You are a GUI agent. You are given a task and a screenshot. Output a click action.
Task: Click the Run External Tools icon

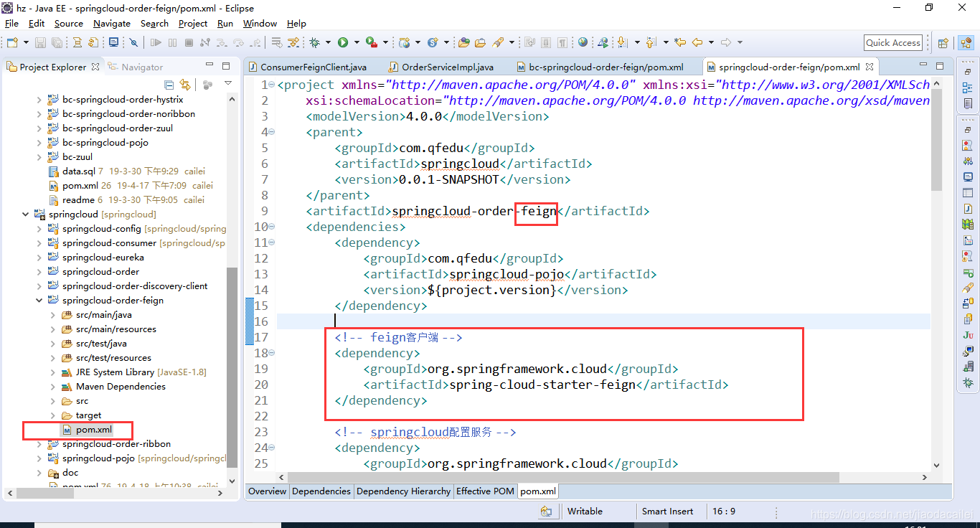(x=372, y=43)
